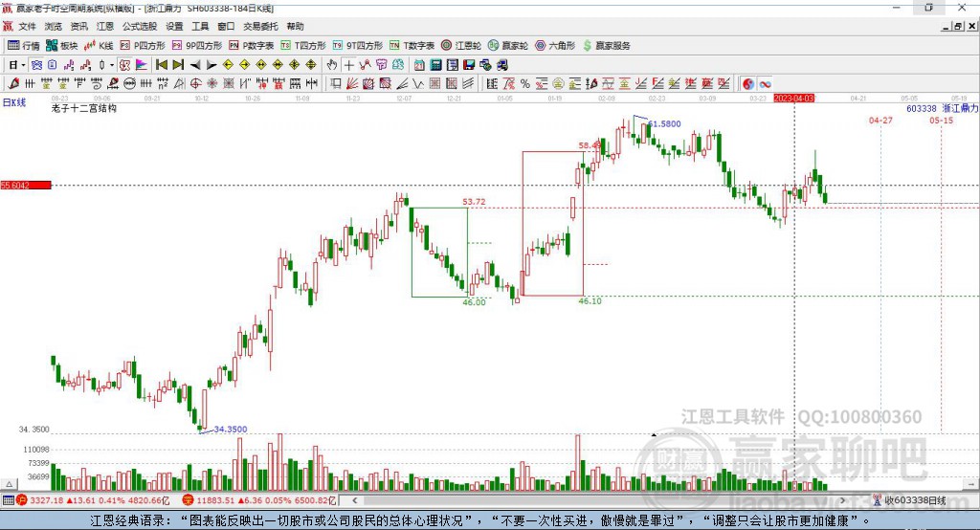Open the 交易委托 menu
This screenshot has height=530, width=980.
pos(260,26)
